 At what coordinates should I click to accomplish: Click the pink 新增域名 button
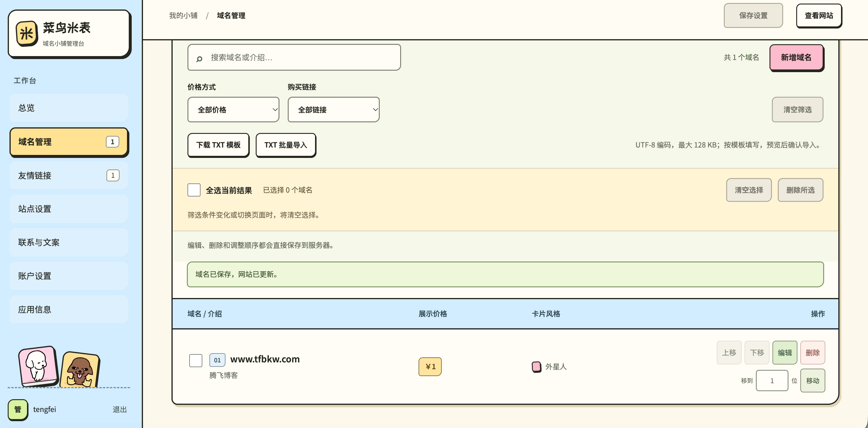tap(796, 57)
